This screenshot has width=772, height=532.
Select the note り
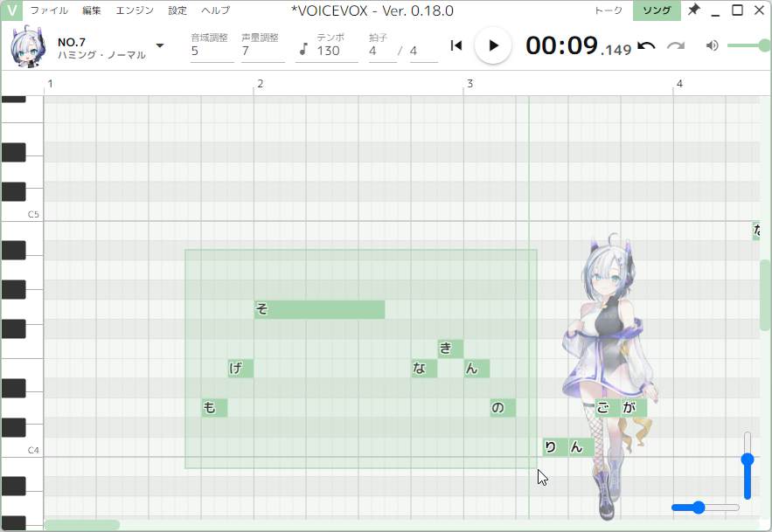coord(555,447)
